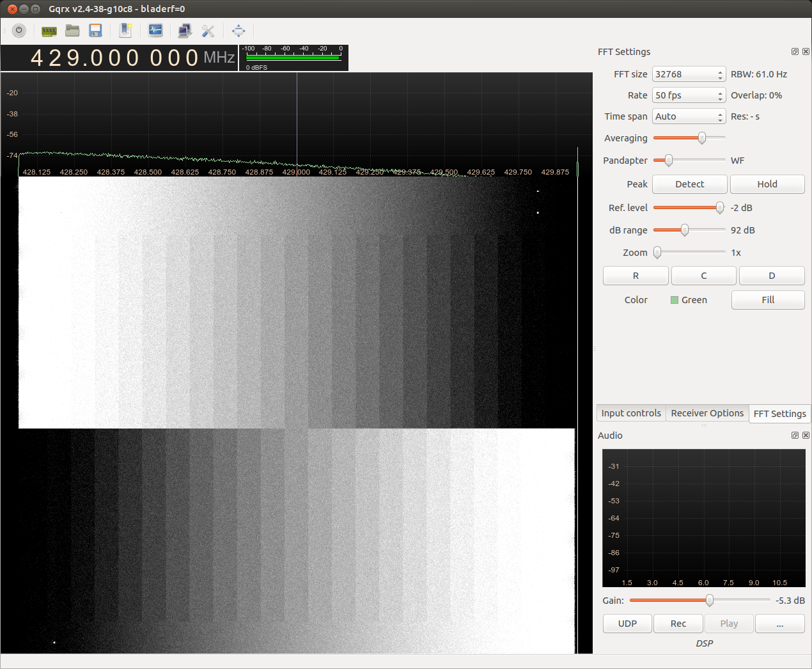This screenshot has height=669, width=812.
Task: Click the Green color swatch
Action: [675, 300]
